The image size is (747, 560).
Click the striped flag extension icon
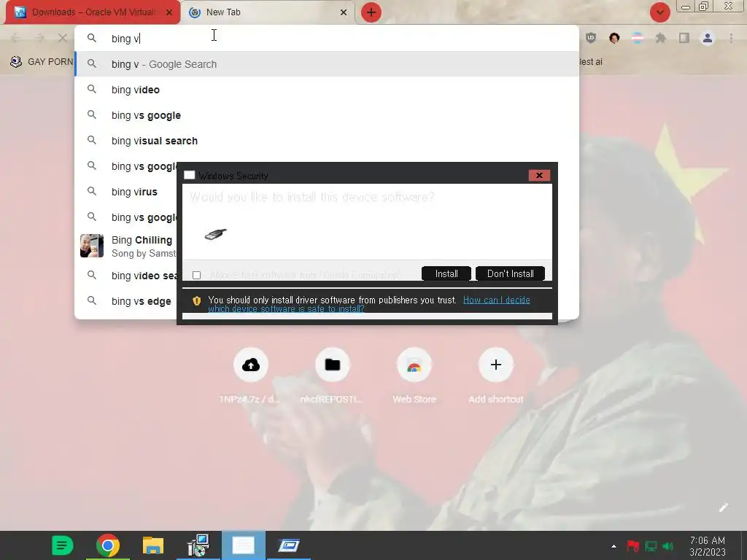tap(638, 38)
